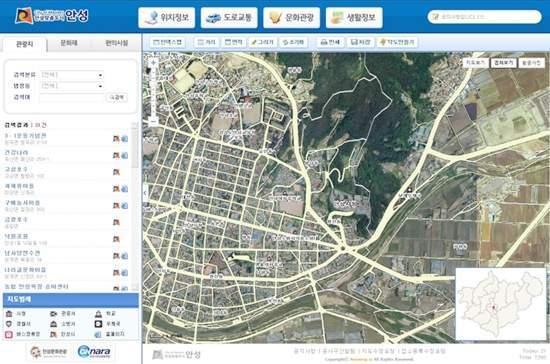Click the 학교 legend icon
The height and width of the screenshot is (364, 550).
(x=98, y=314)
